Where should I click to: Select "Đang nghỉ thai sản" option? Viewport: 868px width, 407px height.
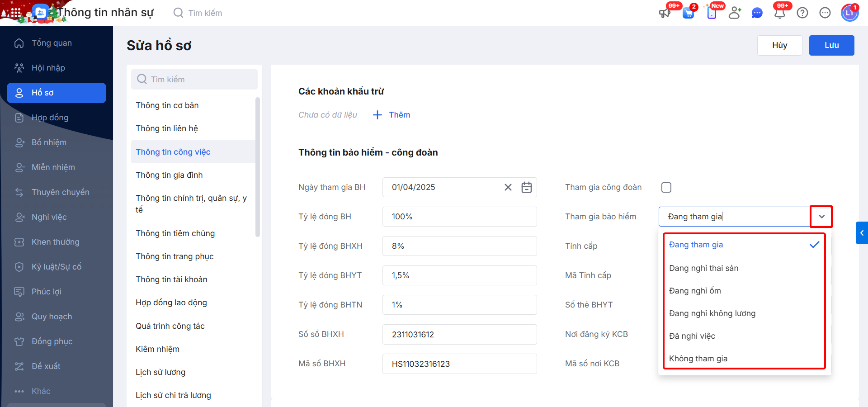coord(703,268)
